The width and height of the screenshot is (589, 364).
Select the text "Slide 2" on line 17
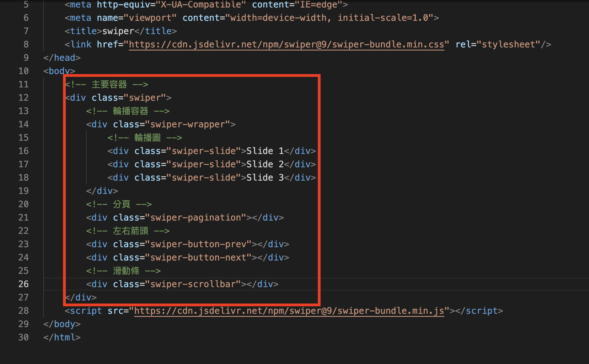coord(265,164)
